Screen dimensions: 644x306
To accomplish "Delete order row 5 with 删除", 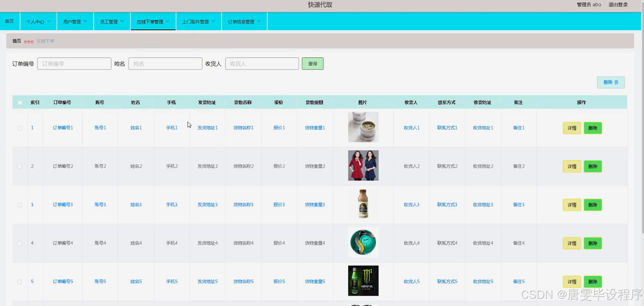I will tap(593, 282).
